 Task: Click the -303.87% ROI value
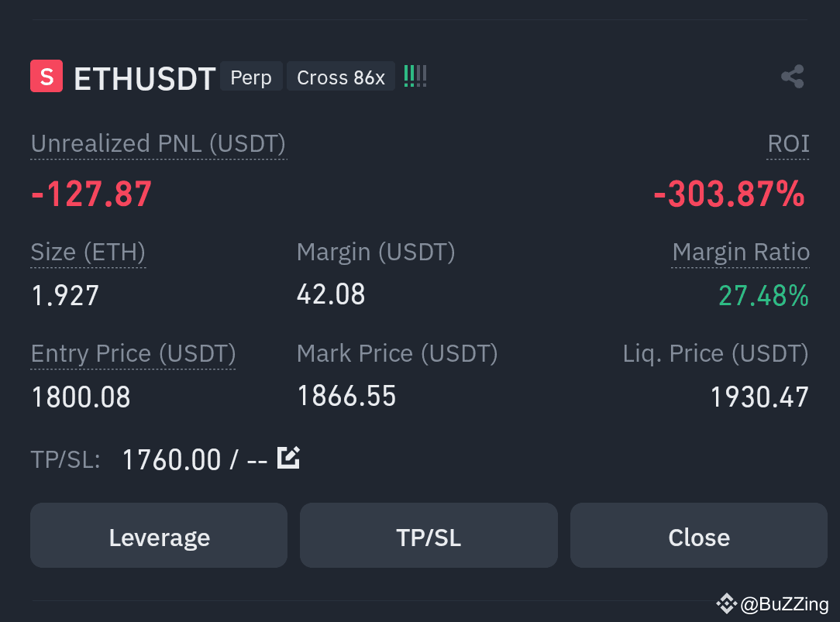click(x=729, y=193)
